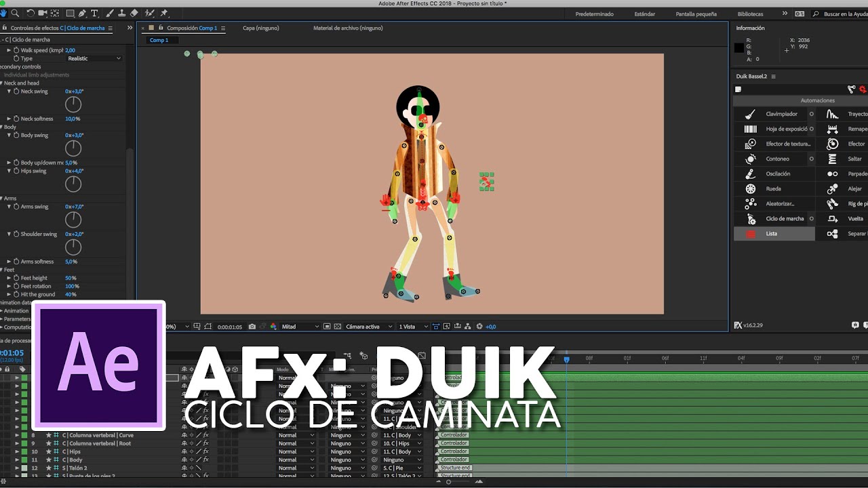Viewport: 868px width, 488px height.
Task: Switch to Predeterminado workspace
Action: coord(594,14)
